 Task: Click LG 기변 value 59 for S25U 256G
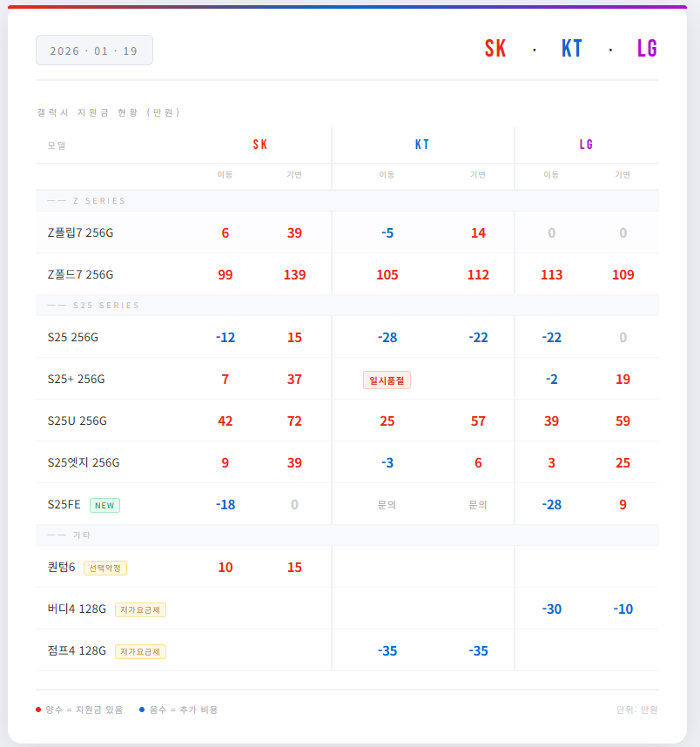click(623, 421)
